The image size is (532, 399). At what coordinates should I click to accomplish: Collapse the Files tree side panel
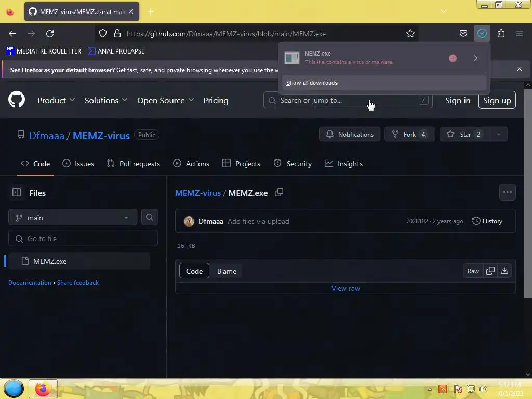point(17,193)
